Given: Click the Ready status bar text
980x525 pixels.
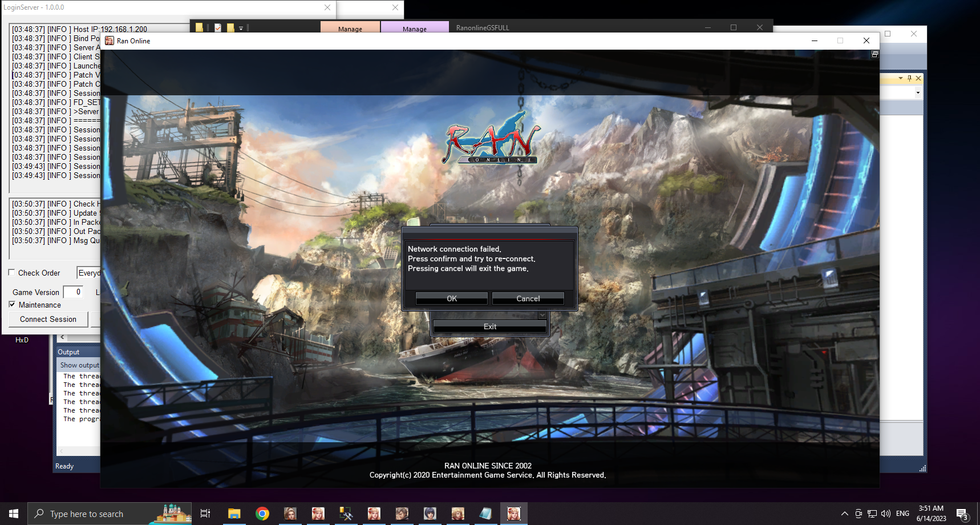Looking at the screenshot, I should point(64,466).
